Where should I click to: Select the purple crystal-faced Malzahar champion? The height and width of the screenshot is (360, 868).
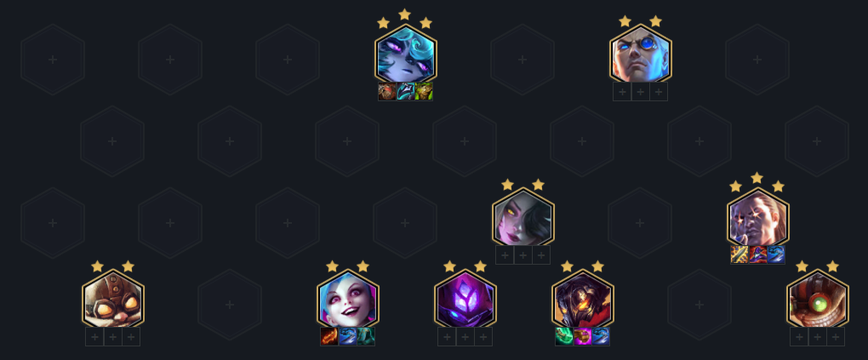[x=465, y=300]
